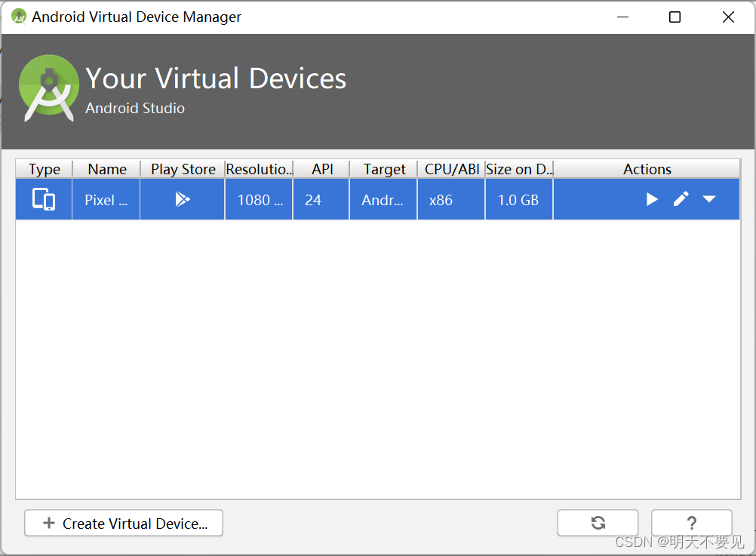Select the 'Pixel ...' name cell
The width and height of the screenshot is (756, 556).
(106, 199)
